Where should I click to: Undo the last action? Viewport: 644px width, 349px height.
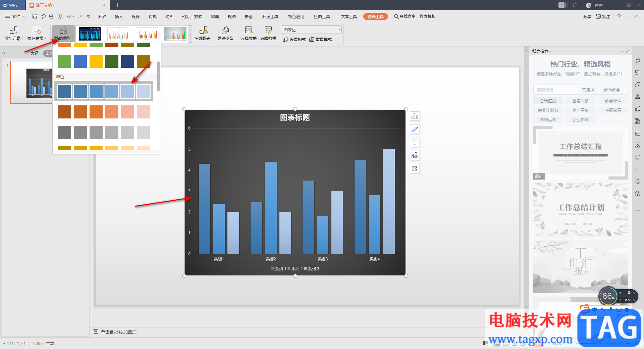[68, 16]
